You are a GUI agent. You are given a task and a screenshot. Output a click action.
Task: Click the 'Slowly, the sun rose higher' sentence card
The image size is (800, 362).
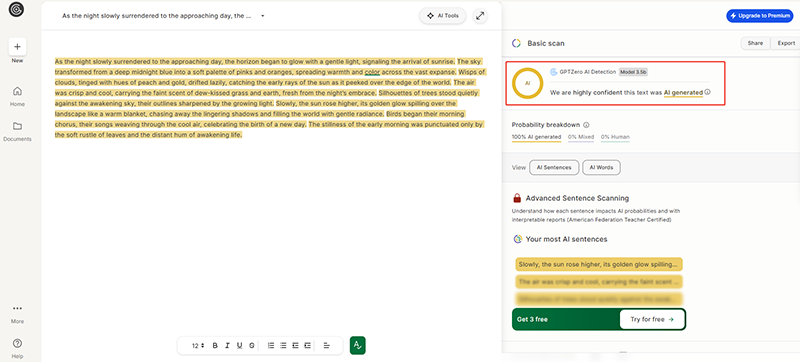598,265
